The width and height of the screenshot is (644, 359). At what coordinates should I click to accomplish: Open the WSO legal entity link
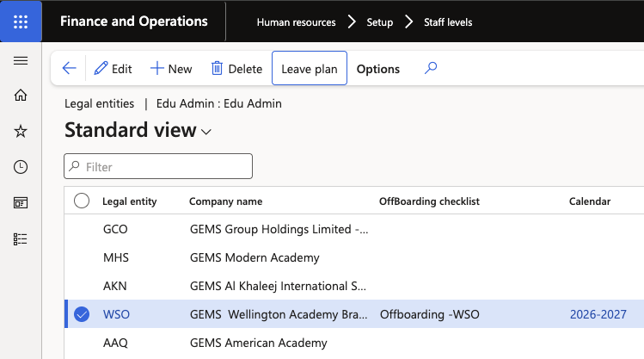point(116,314)
